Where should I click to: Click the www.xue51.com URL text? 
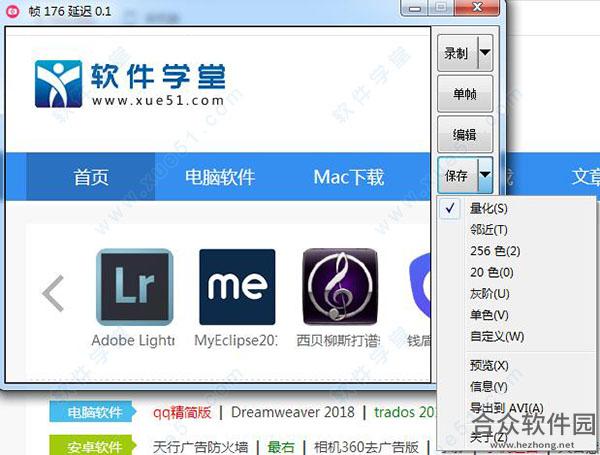tap(158, 101)
